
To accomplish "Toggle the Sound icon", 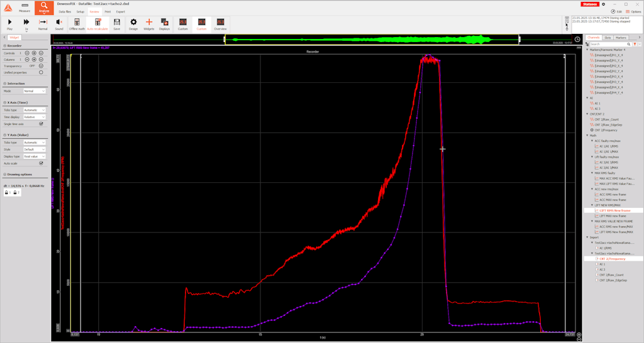I will [x=59, y=24].
